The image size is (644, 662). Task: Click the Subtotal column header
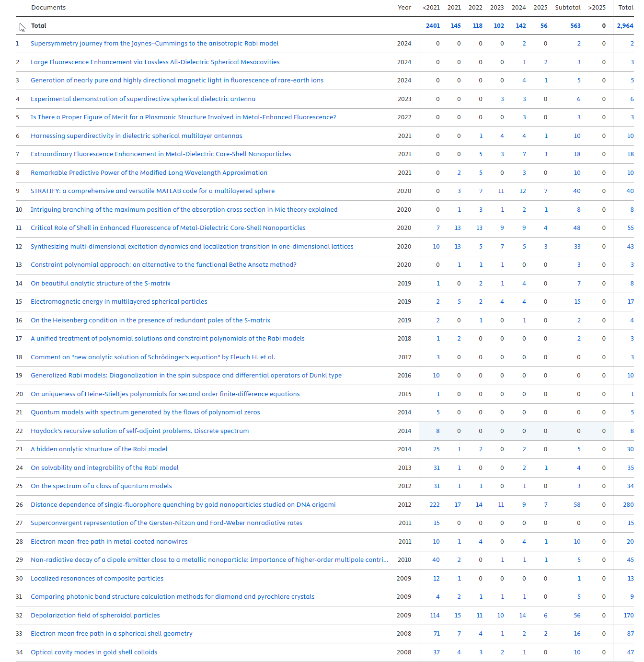(568, 8)
